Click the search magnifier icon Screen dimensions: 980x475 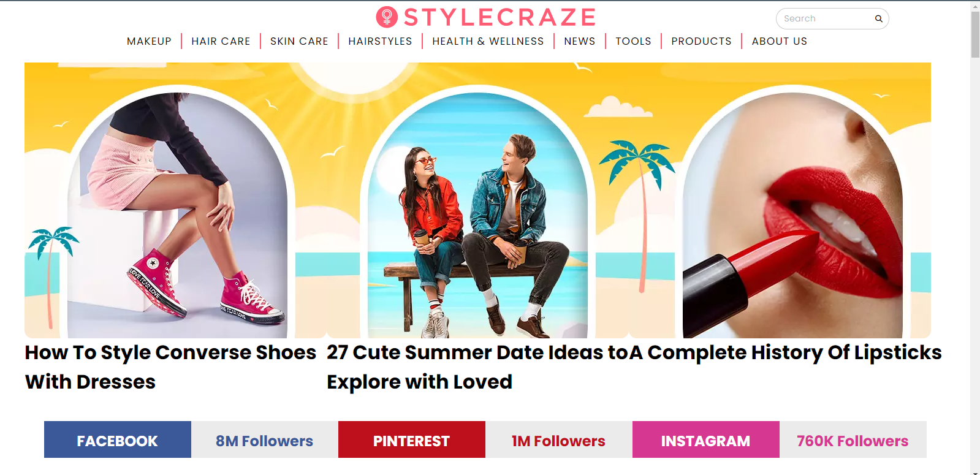878,18
